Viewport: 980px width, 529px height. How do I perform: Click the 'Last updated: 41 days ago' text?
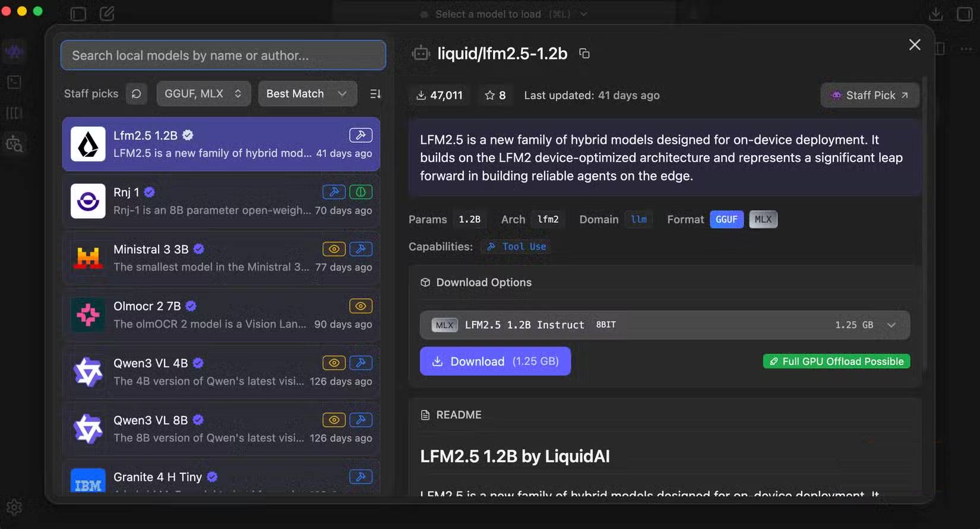(x=592, y=95)
